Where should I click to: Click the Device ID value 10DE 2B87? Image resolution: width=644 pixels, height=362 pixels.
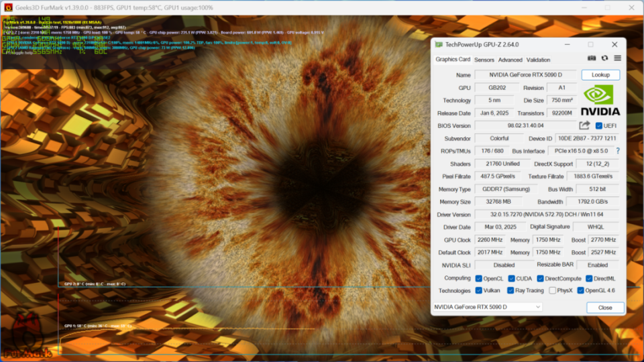click(587, 138)
